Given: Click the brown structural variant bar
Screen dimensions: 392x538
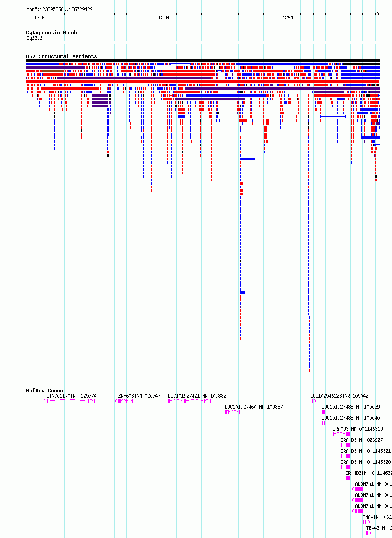Looking at the screenshot, I should (52, 70).
